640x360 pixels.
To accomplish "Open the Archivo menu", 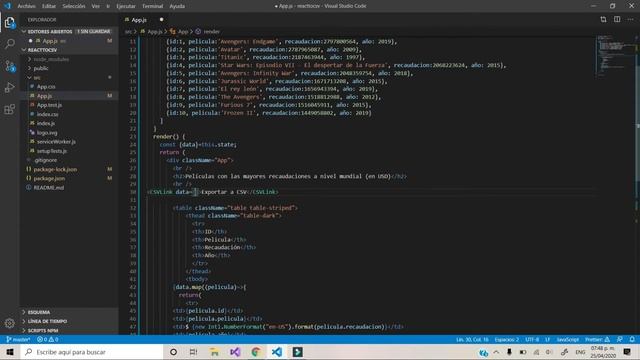I will tap(27, 6).
